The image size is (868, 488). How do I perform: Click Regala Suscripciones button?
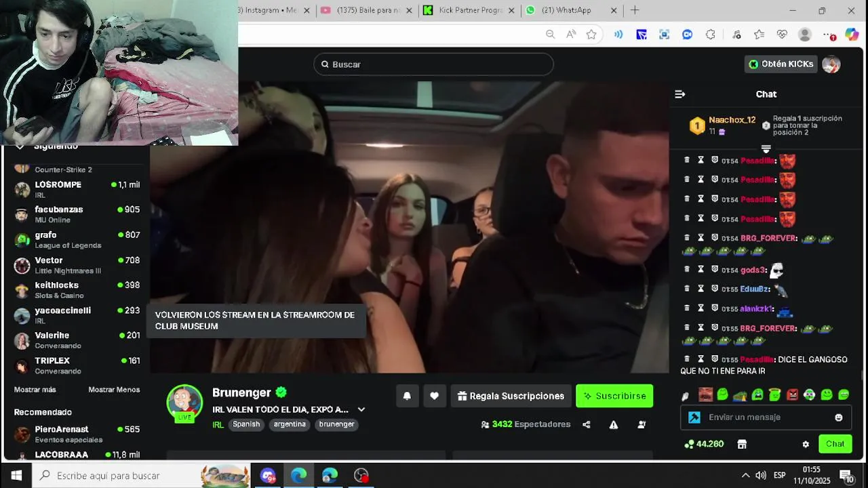coord(510,396)
